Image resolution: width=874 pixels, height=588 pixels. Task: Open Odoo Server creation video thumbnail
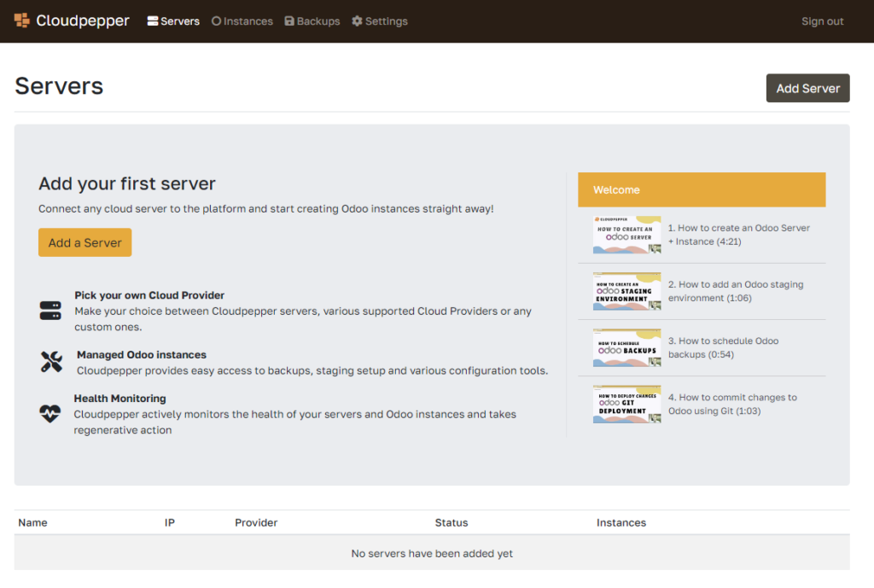(627, 235)
